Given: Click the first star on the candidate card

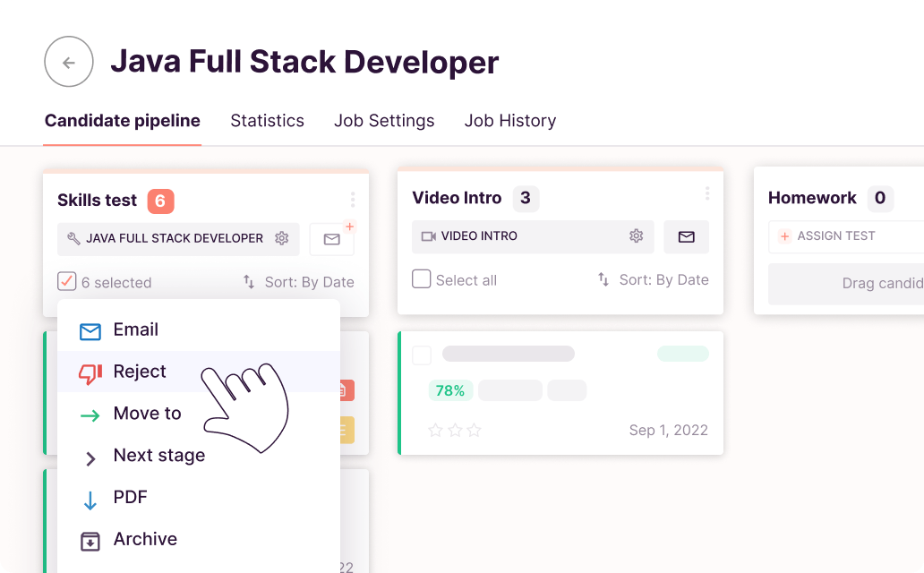Looking at the screenshot, I should click(435, 431).
